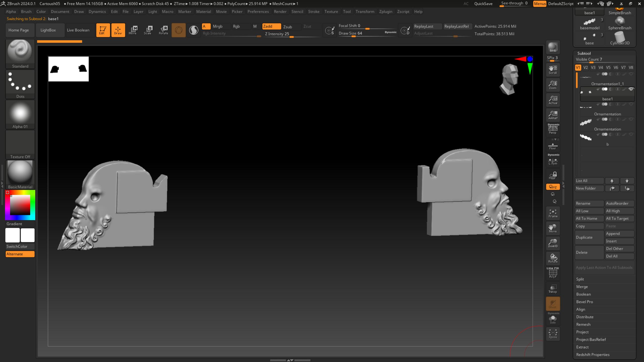Click the BPR render icon
This screenshot has height=362, width=644.
coord(553,47)
